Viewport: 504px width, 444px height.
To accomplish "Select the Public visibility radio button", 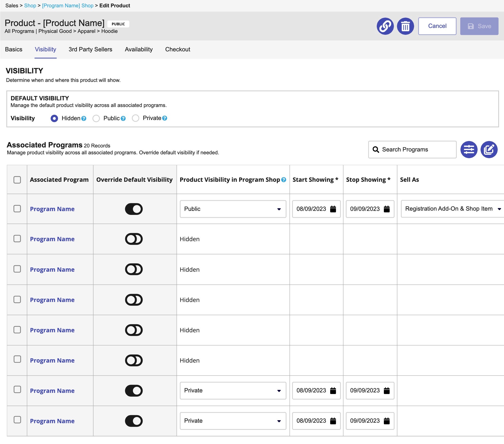I will click(x=96, y=119).
